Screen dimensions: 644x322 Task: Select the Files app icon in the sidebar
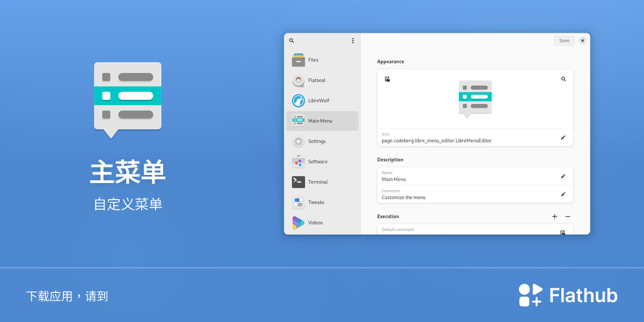tap(298, 60)
